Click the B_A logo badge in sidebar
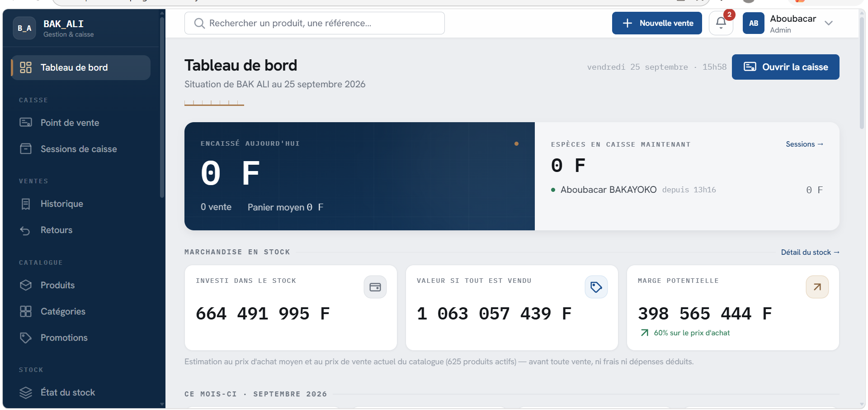868x410 pixels. click(24, 28)
